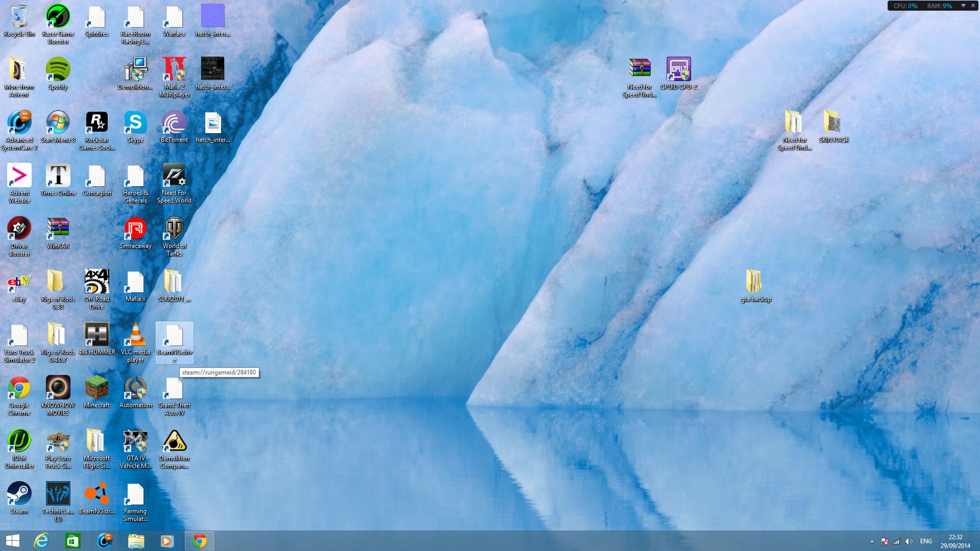Select Advanced SystemCare 7 shortcut

pos(19,131)
